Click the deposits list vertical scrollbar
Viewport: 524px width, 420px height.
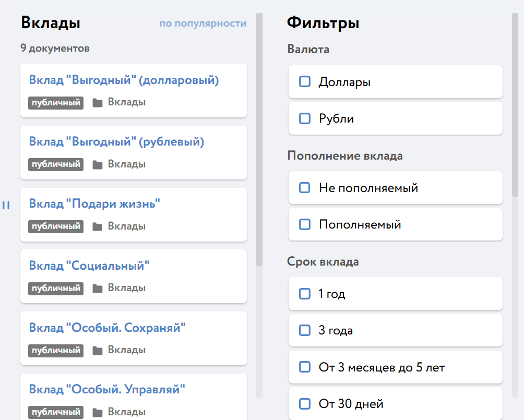click(x=259, y=141)
